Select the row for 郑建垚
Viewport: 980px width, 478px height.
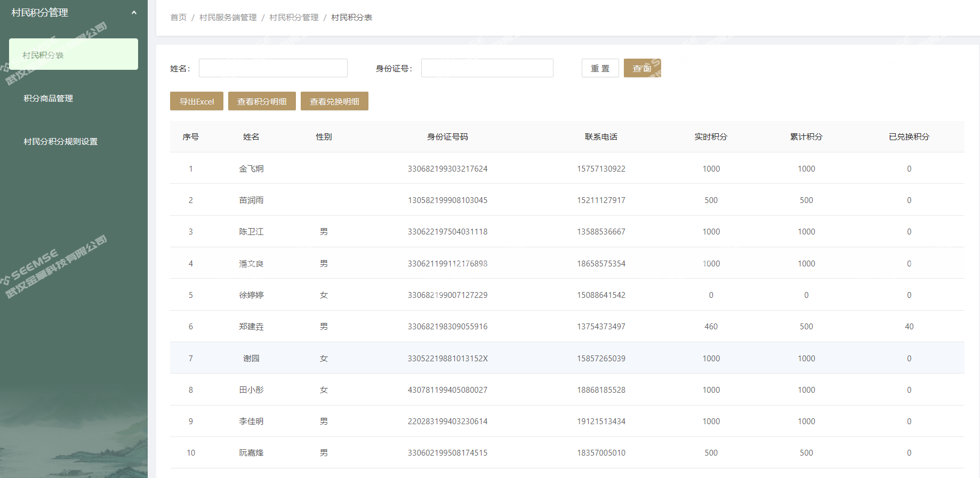[251, 327]
